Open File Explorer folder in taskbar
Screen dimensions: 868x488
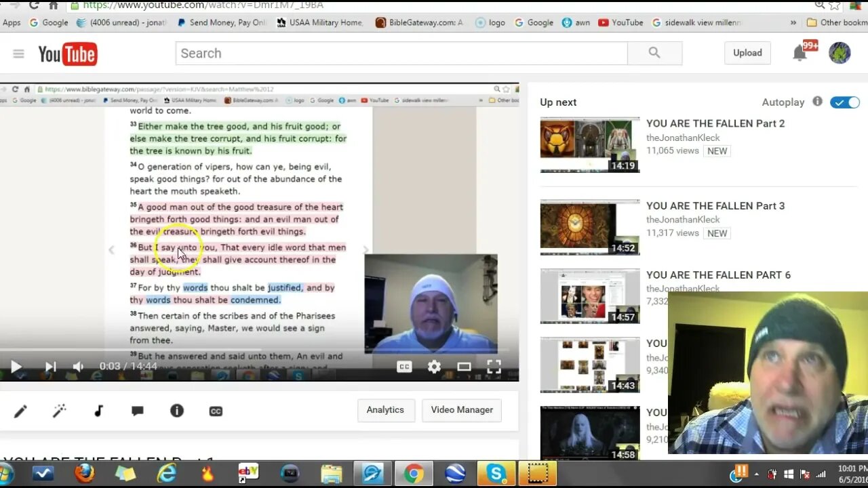331,474
